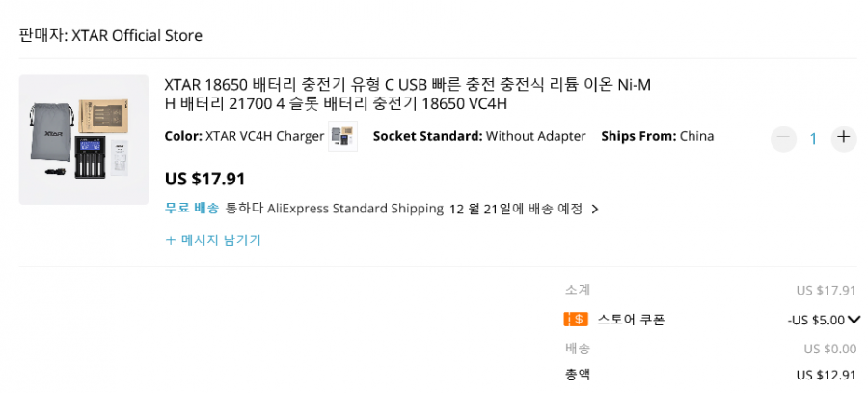Click the plus icon before 메시지 남기기
Screen dimensions: 868x393
click(171, 240)
